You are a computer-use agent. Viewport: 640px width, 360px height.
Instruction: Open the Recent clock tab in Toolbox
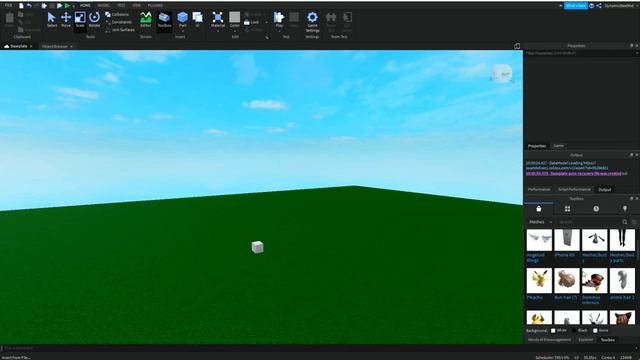tap(596, 209)
